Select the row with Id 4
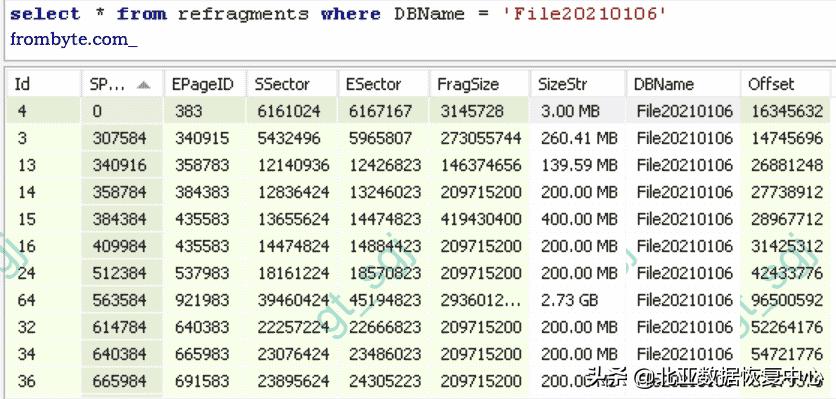Screen dimensions: 836x399 (418, 111)
